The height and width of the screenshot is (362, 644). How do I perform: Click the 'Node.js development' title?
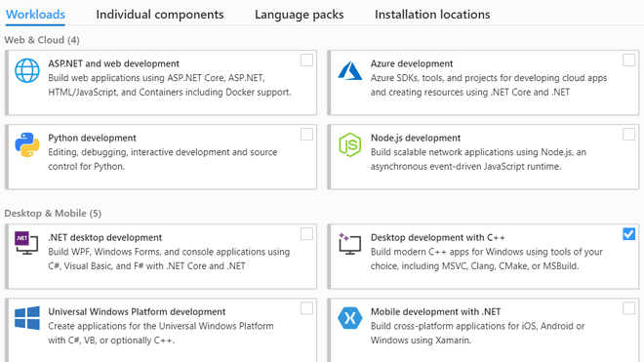[x=416, y=138]
